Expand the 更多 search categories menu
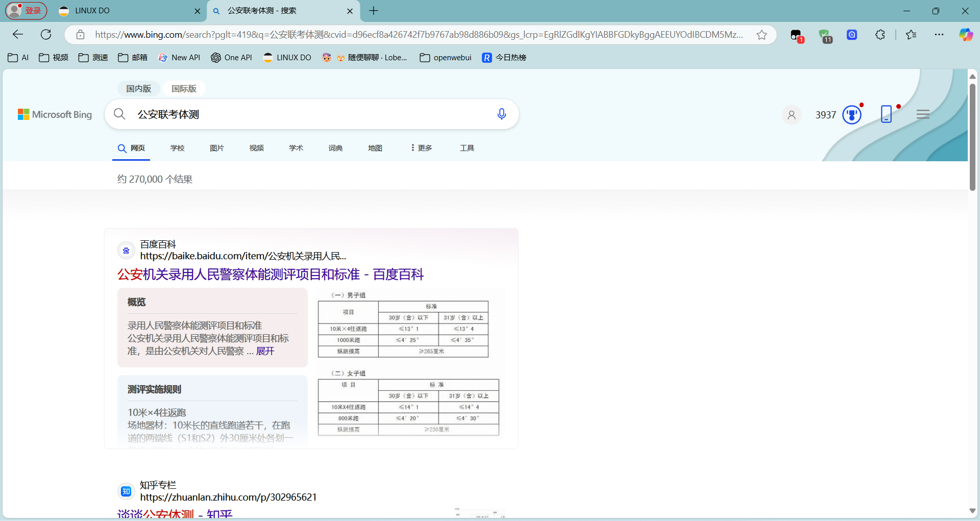980x521 pixels. (x=422, y=148)
